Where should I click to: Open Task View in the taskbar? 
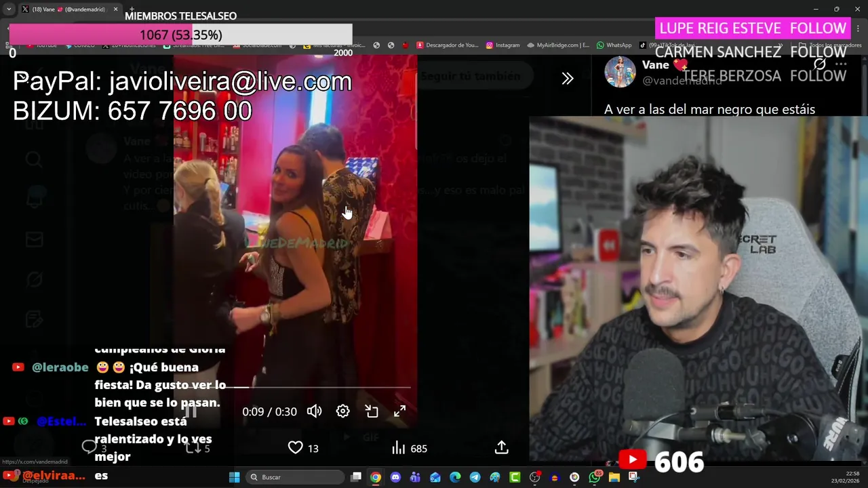click(x=356, y=477)
